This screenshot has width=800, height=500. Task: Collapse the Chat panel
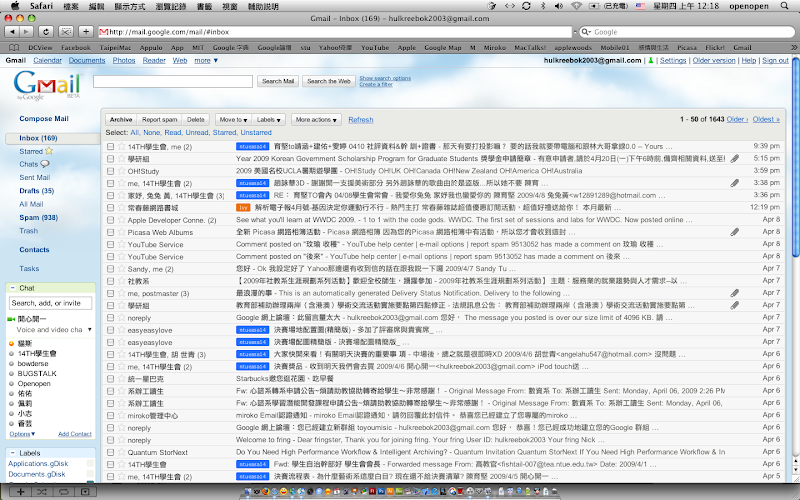13,288
